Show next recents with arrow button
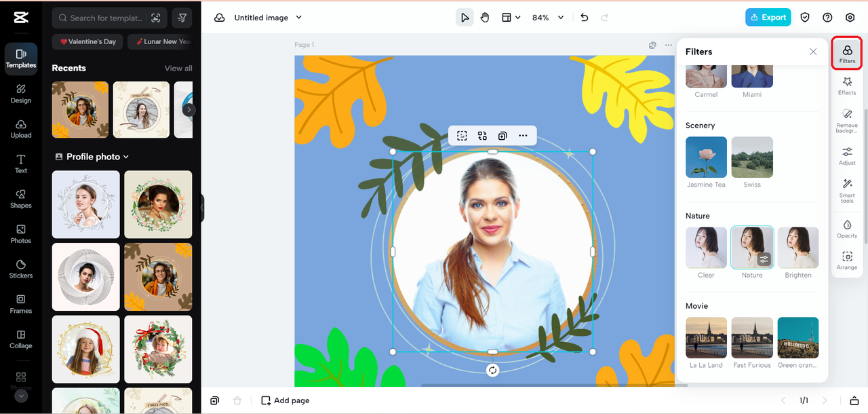 pos(189,109)
